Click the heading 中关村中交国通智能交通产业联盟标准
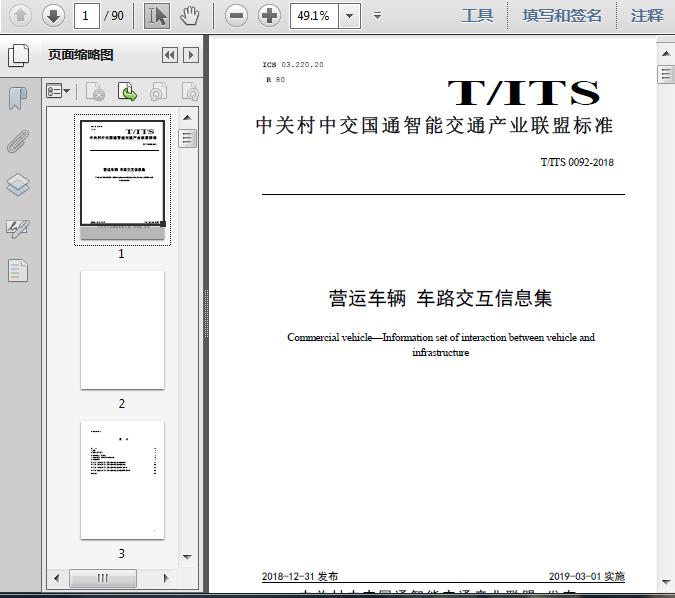The width and height of the screenshot is (675, 598). [x=434, y=126]
